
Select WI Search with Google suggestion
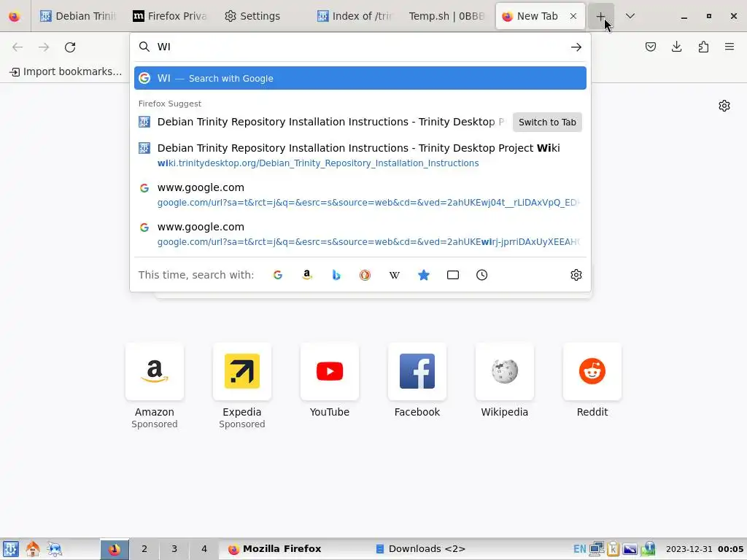(360, 78)
